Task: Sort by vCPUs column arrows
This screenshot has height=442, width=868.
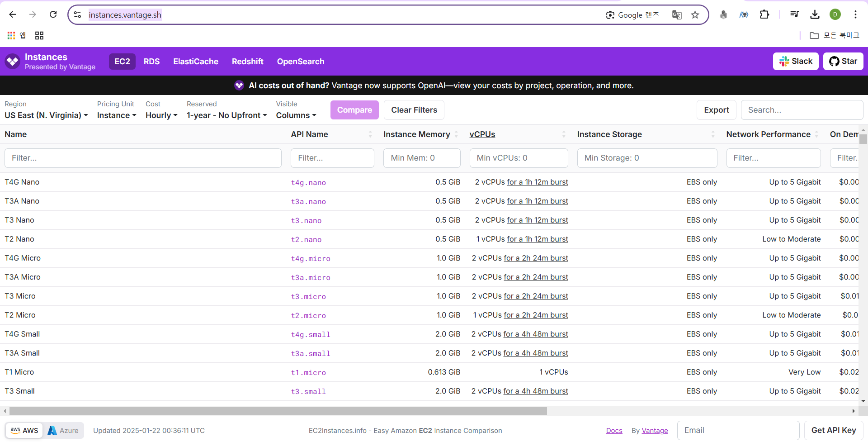Action: [564, 134]
